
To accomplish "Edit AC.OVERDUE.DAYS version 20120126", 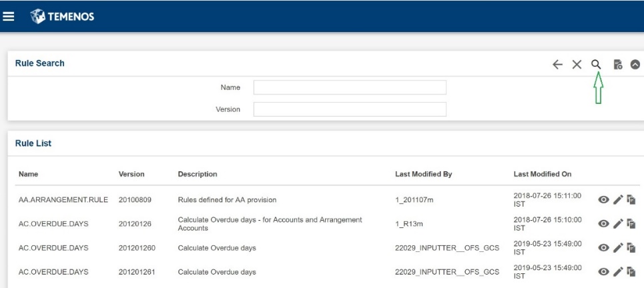I will (618, 223).
